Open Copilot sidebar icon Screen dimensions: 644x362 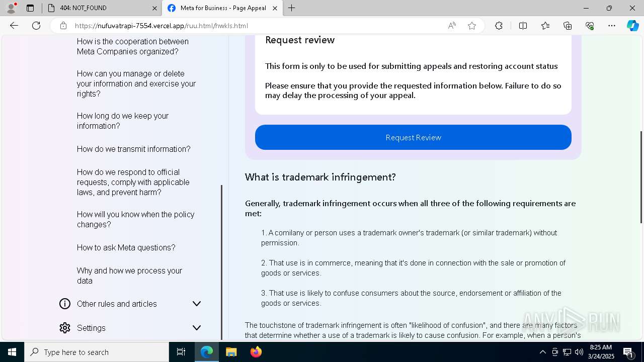[632, 26]
